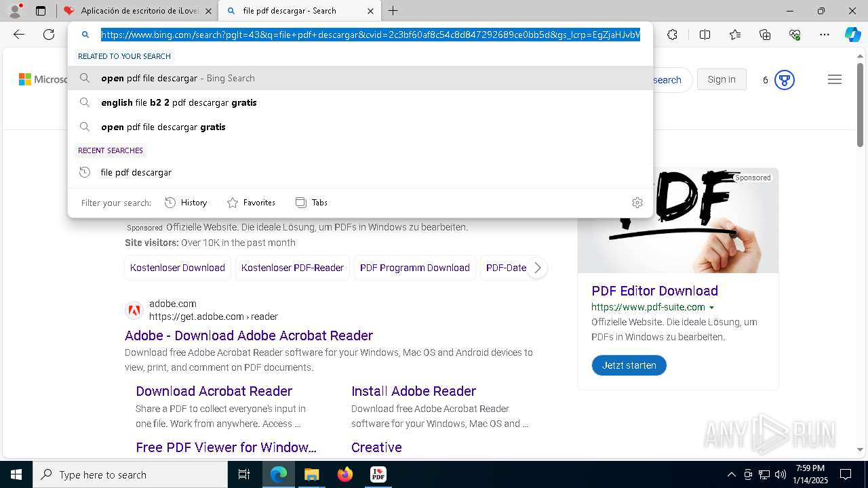Open network status in tray
This screenshot has width=868, height=488.
pyautogui.click(x=764, y=474)
